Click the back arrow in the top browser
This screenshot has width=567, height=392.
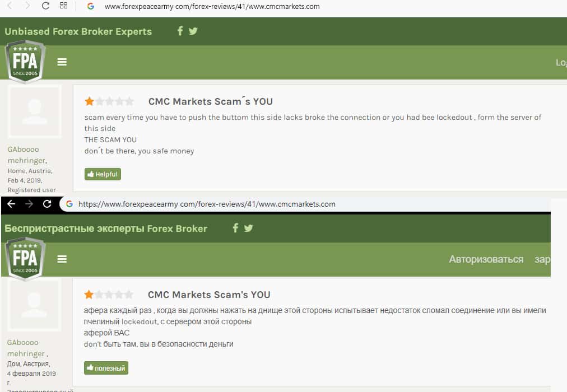click(10, 6)
